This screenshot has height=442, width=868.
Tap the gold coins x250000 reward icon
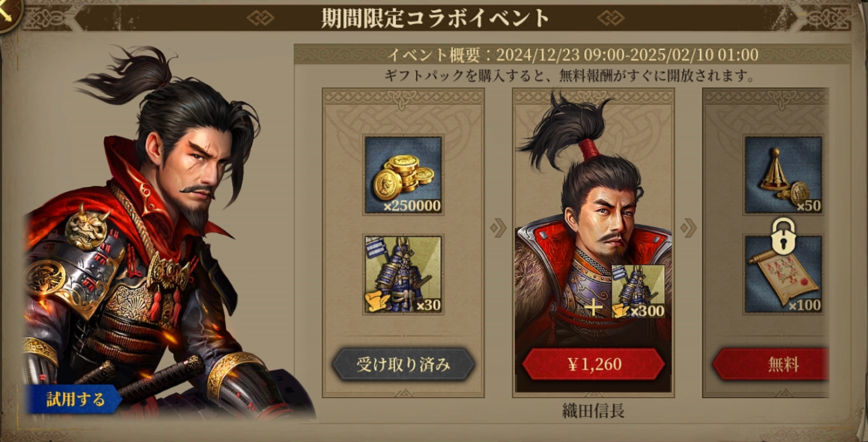pos(403,175)
